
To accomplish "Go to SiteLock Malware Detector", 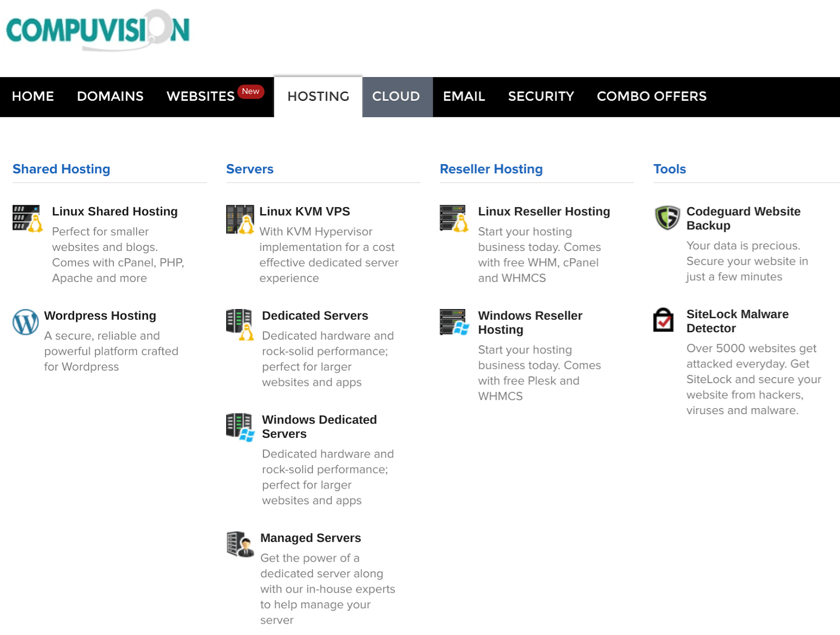I will pyautogui.click(x=738, y=321).
